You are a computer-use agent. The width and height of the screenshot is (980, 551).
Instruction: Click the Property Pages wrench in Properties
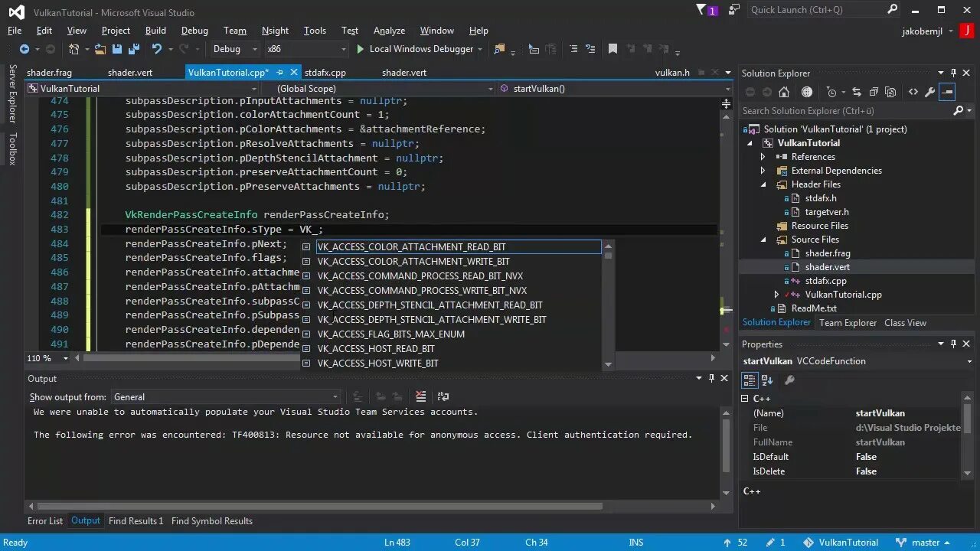[789, 380]
